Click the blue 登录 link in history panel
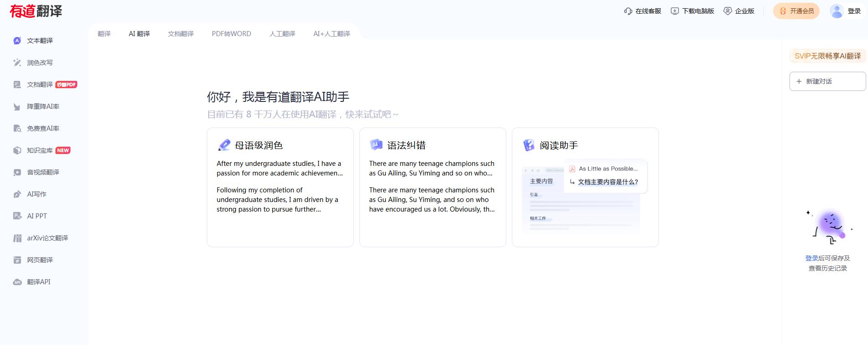Image resolution: width=868 pixels, height=345 pixels. 812,258
